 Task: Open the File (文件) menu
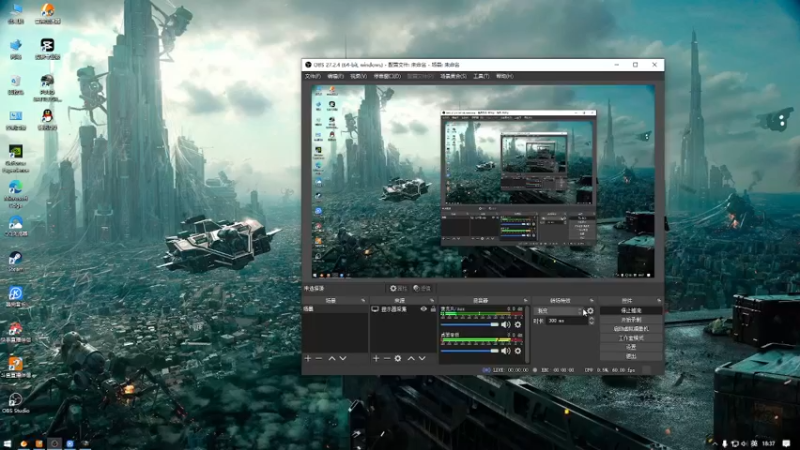(312, 77)
